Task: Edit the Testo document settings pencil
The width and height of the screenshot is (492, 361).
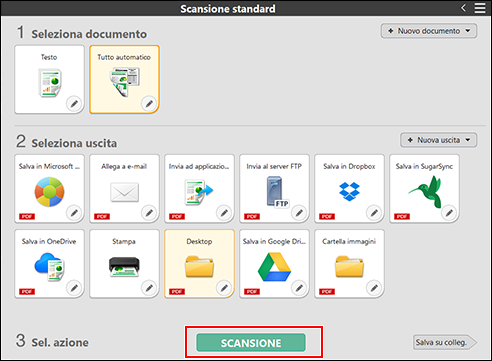Action: 74,104
